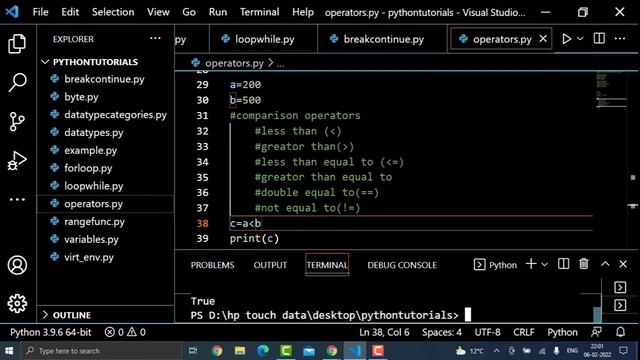Change language mode via Python status item
The width and height of the screenshot is (640, 360).
click(562, 332)
